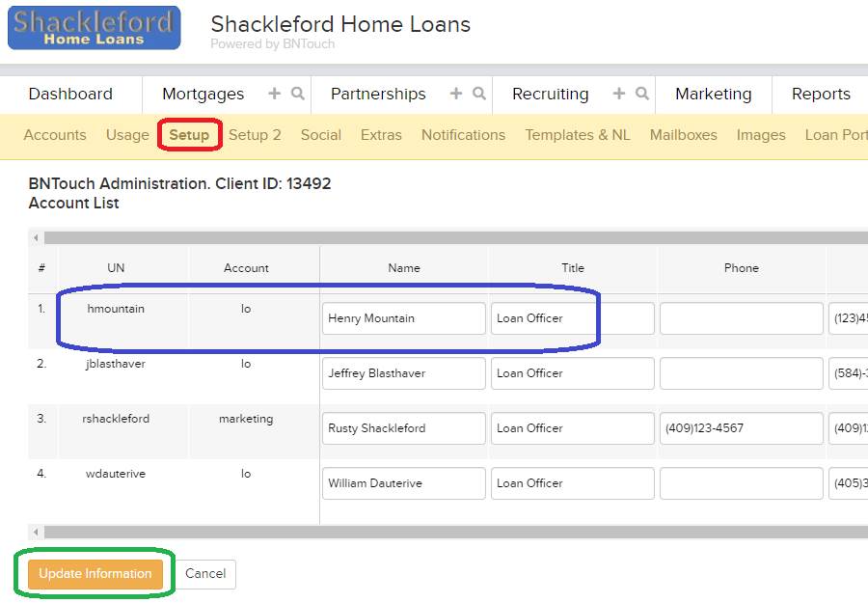Open the Images submenu
The image size is (868, 603).
pos(761,135)
